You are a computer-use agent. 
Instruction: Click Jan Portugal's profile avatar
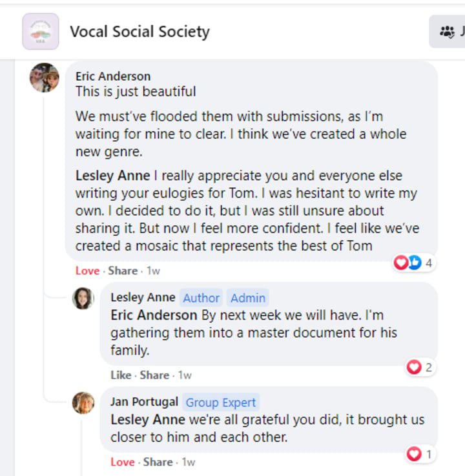point(83,403)
